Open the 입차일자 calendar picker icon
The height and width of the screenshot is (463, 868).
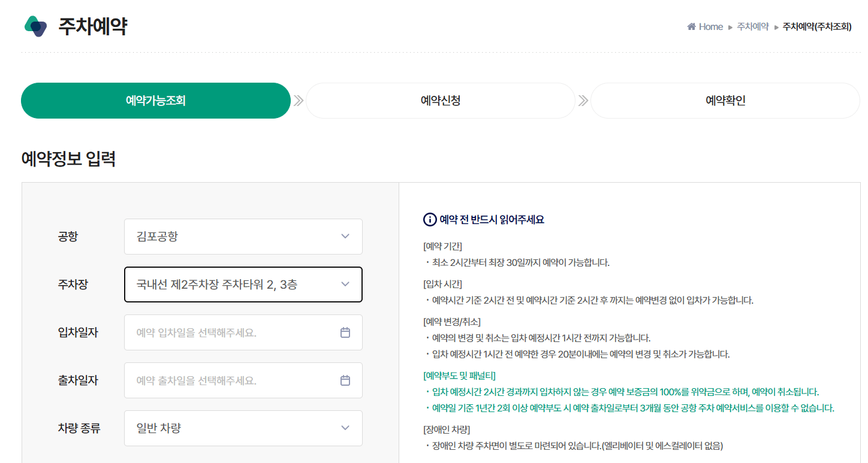[345, 332]
